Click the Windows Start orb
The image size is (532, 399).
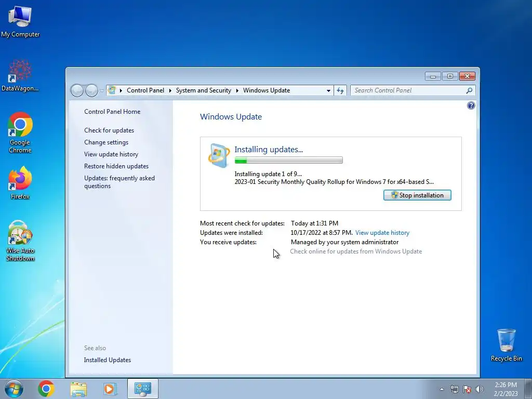click(x=14, y=389)
